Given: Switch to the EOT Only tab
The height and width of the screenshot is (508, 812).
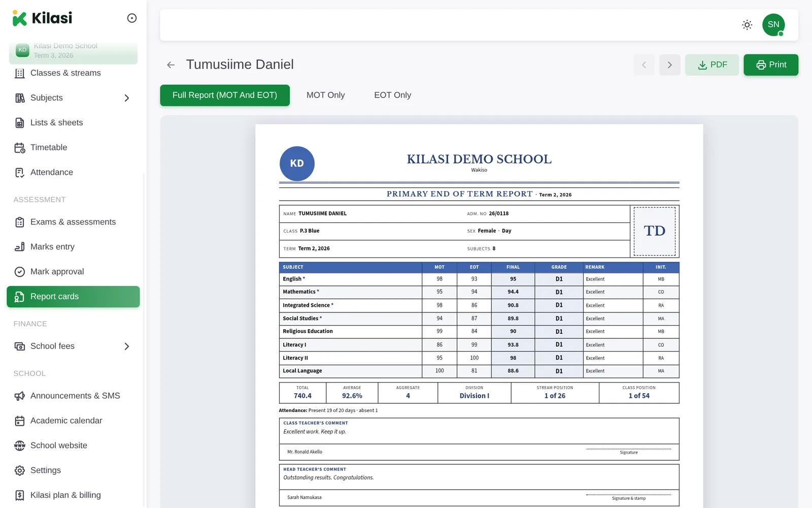Looking at the screenshot, I should click(393, 96).
